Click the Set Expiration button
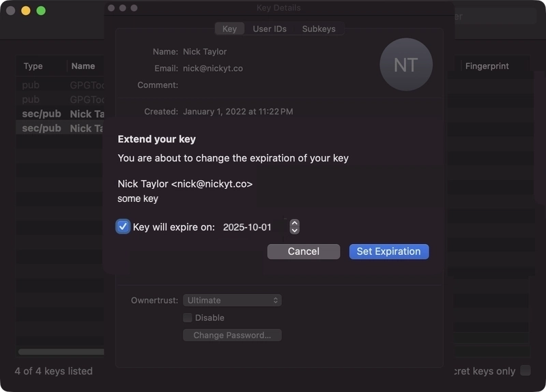The height and width of the screenshot is (392, 546). (389, 252)
